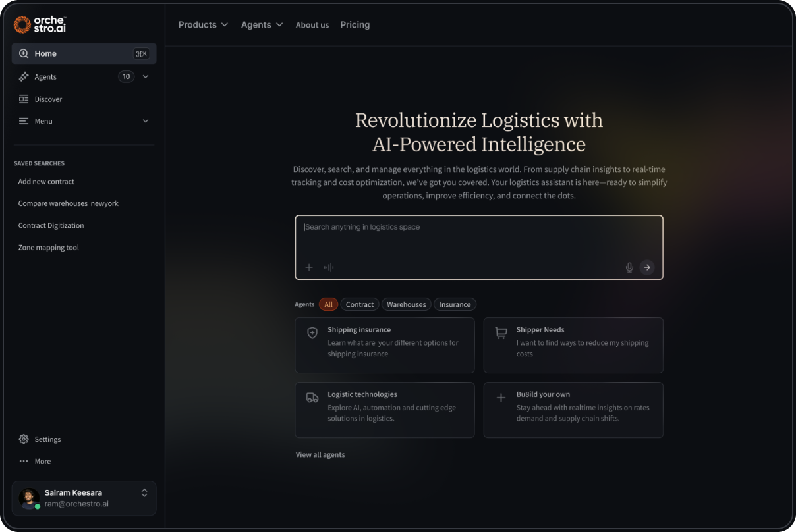Open the Shipping insurance suggestion card
Screen dimensions: 796x532
pos(385,345)
